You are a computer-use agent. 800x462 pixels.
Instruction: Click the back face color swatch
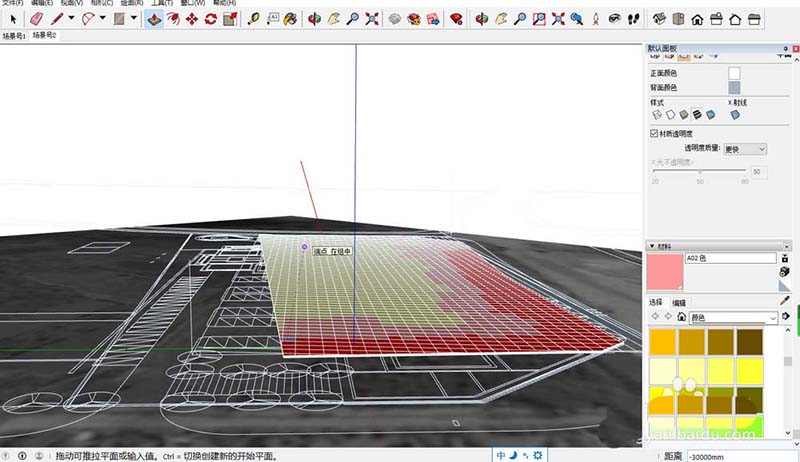point(734,88)
